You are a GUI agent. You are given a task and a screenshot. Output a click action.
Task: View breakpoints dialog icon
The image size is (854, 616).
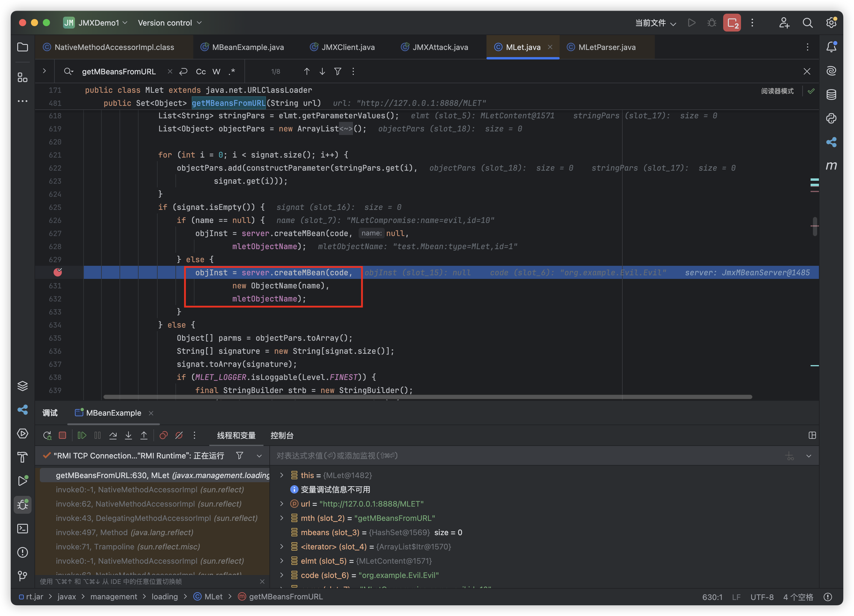point(164,435)
